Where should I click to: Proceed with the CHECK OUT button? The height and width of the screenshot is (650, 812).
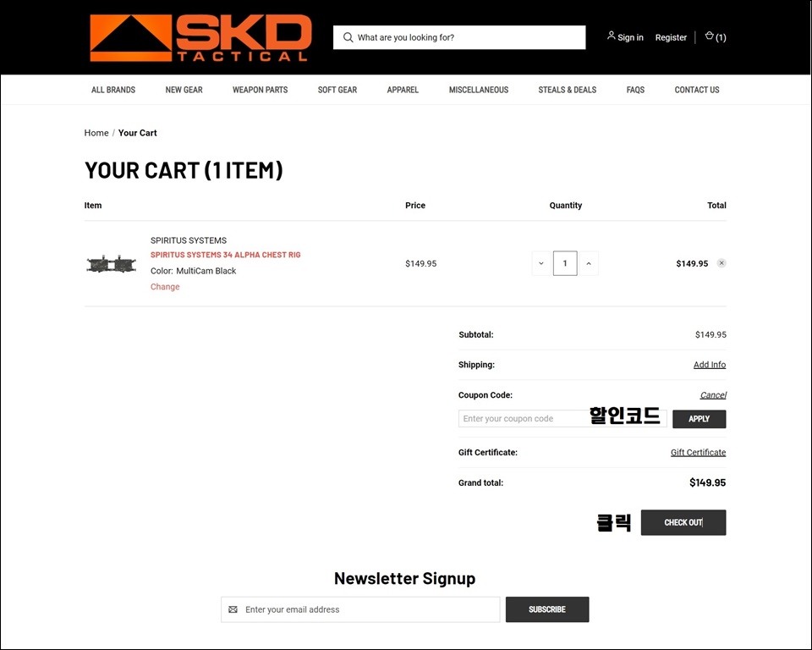(x=683, y=522)
